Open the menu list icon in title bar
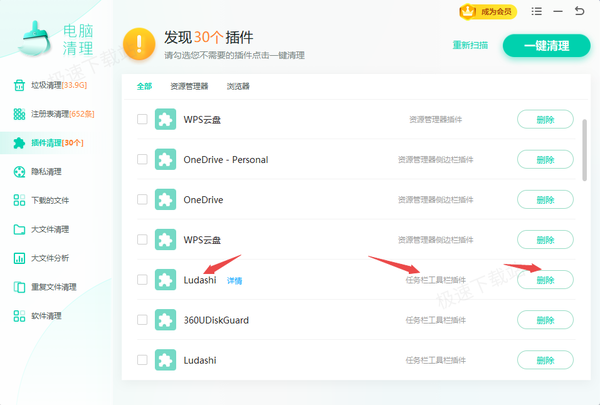Screen dimensions: 600x405 [536, 11]
